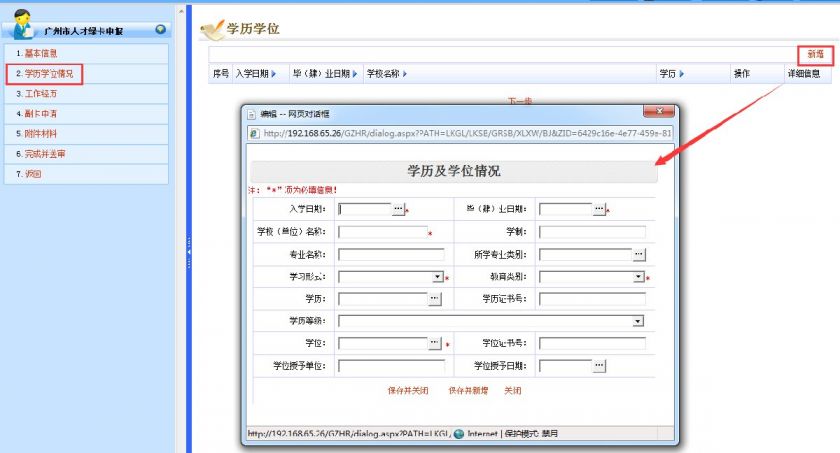Focus the 学位授予日期 input field
This screenshot has width=840, height=453.
[x=566, y=366]
